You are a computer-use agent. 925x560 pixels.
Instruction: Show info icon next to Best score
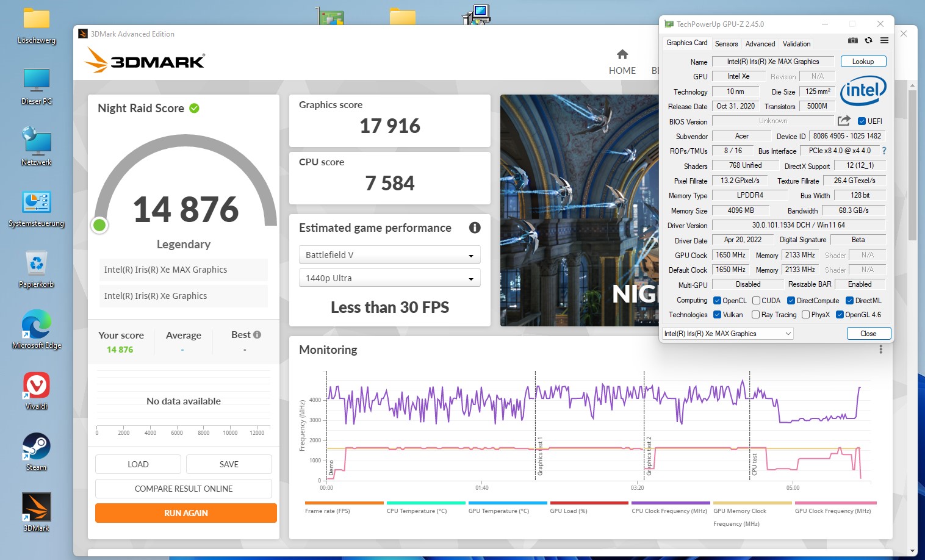point(257,334)
